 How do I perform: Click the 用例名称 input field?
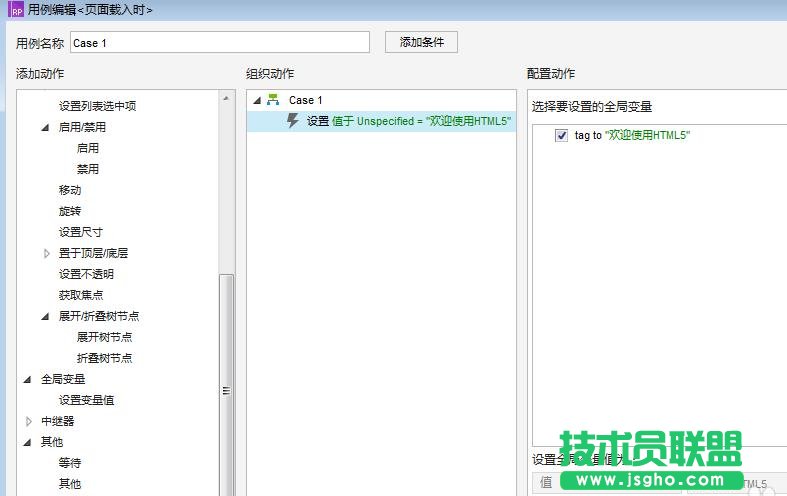coord(220,43)
